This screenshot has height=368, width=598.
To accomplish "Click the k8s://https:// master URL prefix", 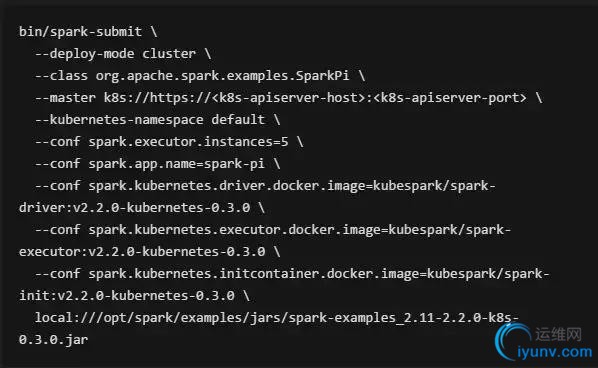I will point(157,98).
